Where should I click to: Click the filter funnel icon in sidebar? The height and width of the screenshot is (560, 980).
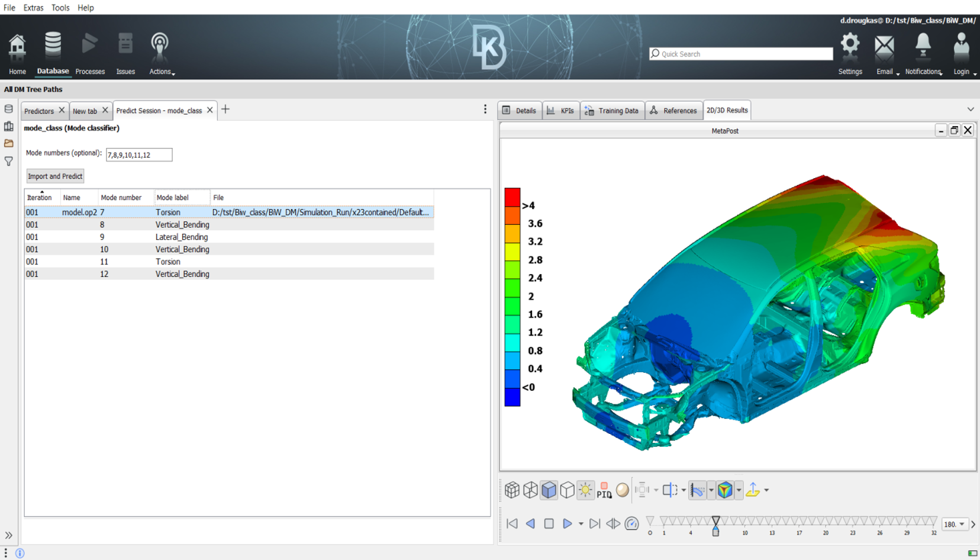pos(8,161)
